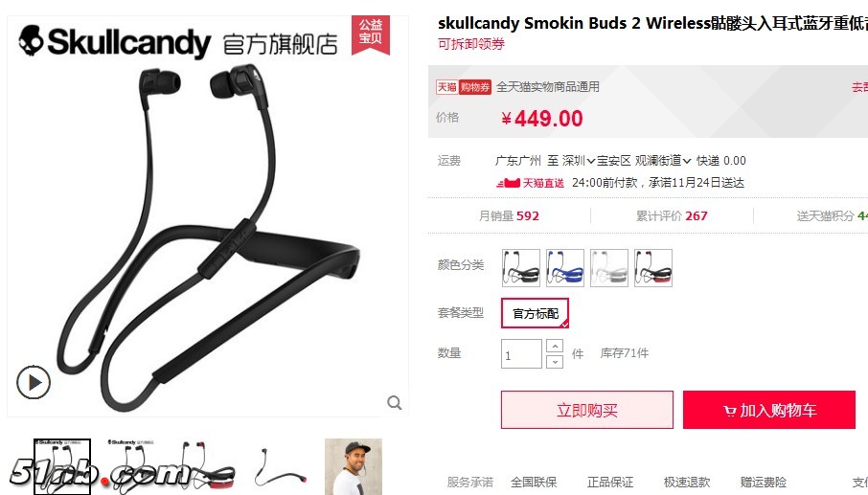Add item with 加入购物车 button
Image resolution: width=868 pixels, height=495 pixels.
[769, 410]
